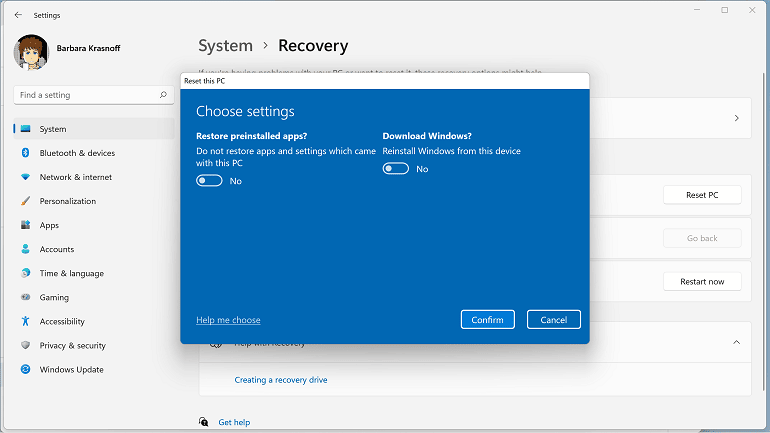The image size is (770, 433).
Task: Click the System monitor icon in sidebar
Action: [x=26, y=129]
